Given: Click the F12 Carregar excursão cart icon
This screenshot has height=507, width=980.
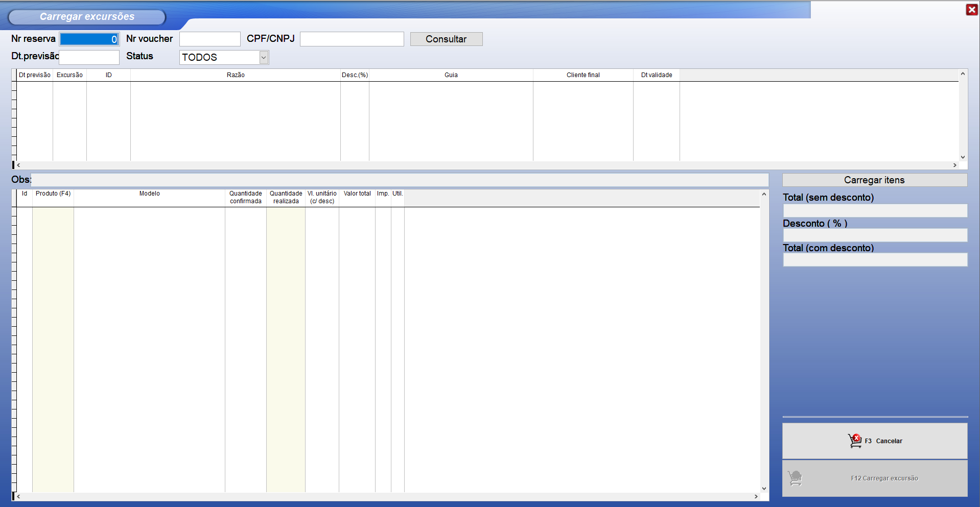Looking at the screenshot, I should point(795,478).
